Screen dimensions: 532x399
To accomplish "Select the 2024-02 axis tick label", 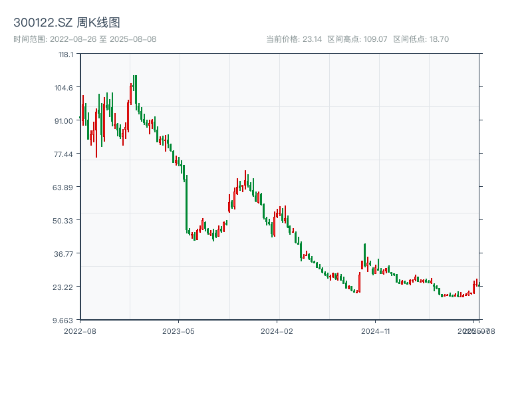I will click(x=276, y=331).
